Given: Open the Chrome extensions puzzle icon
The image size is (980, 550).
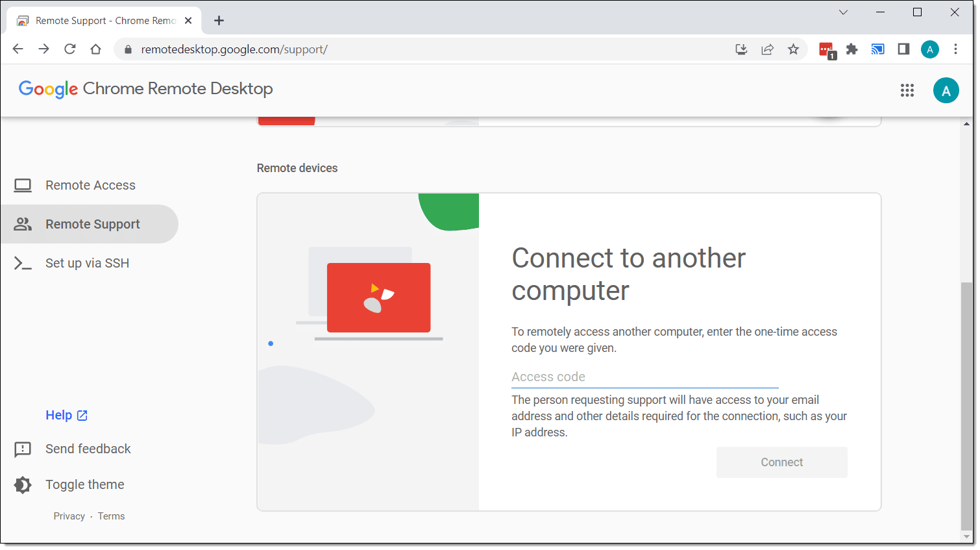Looking at the screenshot, I should pos(851,49).
